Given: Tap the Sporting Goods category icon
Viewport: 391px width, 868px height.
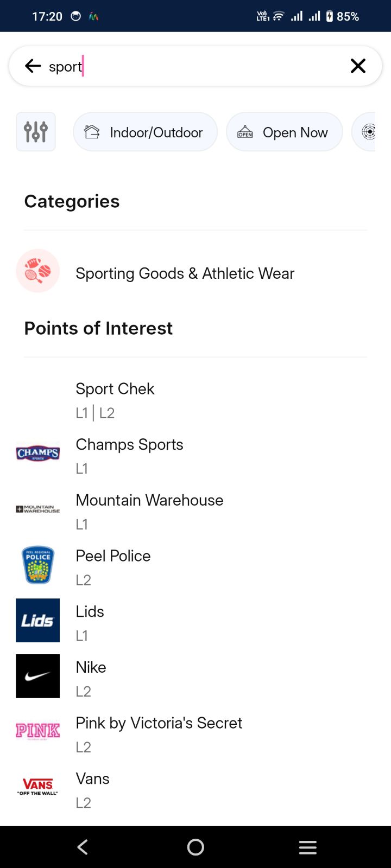Looking at the screenshot, I should [38, 271].
